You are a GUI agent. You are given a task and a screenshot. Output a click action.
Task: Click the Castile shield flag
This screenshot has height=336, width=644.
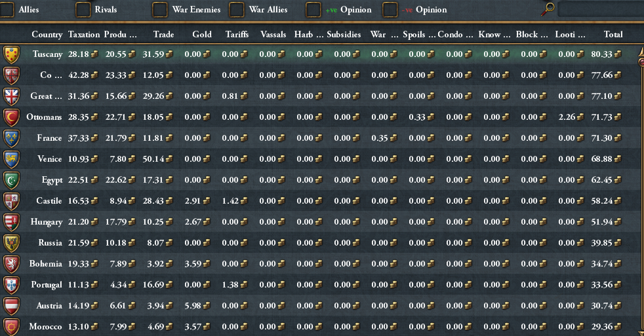pos(11,200)
